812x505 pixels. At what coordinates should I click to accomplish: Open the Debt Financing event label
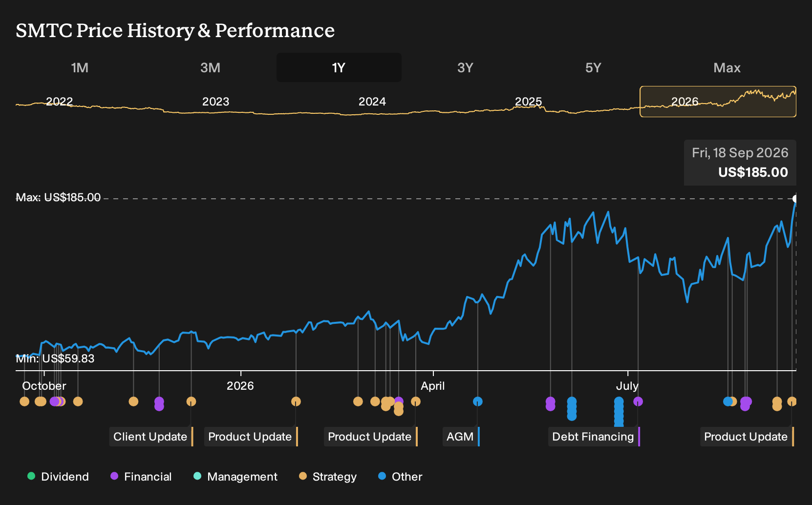tap(594, 437)
